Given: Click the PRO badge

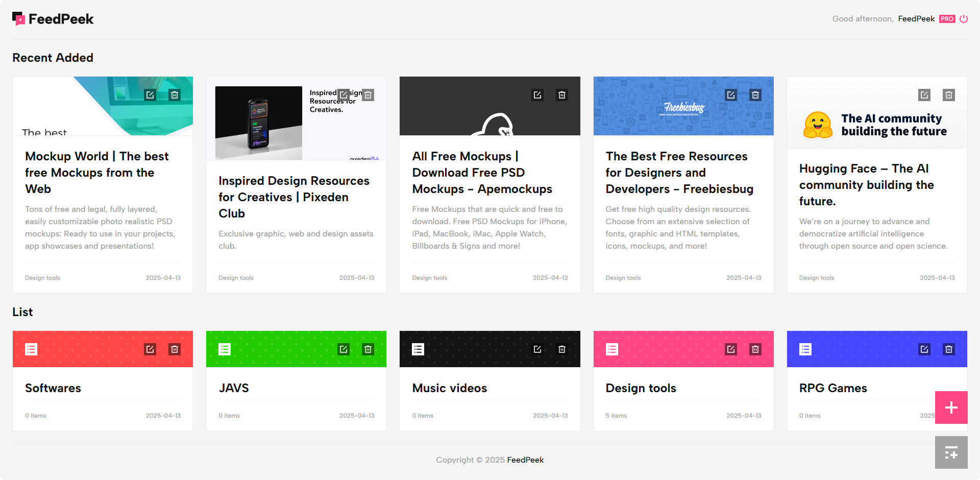Looking at the screenshot, I should tap(947, 18).
